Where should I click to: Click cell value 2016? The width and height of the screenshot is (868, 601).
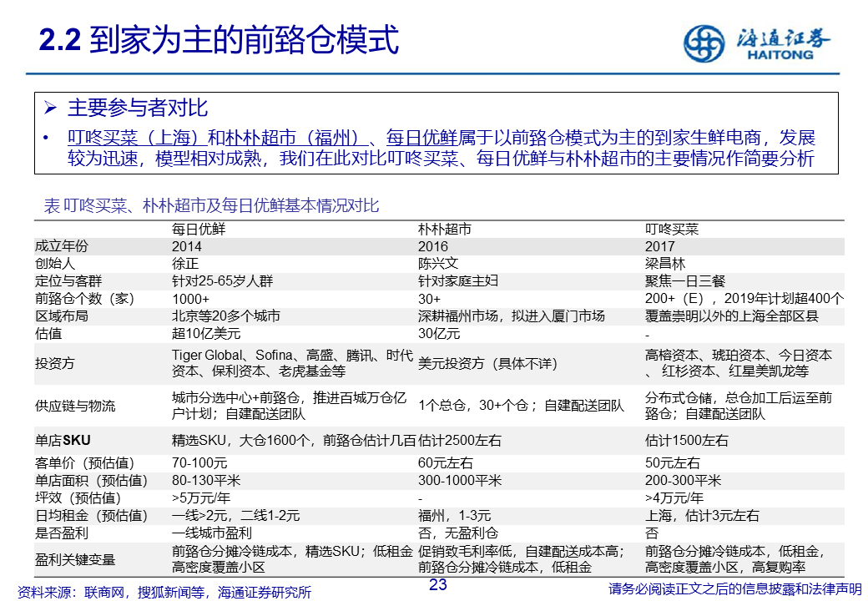click(433, 246)
